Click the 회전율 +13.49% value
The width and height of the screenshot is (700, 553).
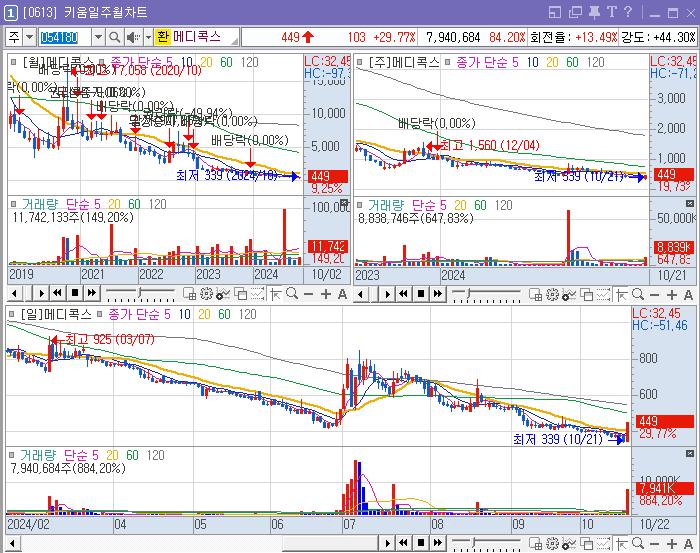click(x=596, y=37)
